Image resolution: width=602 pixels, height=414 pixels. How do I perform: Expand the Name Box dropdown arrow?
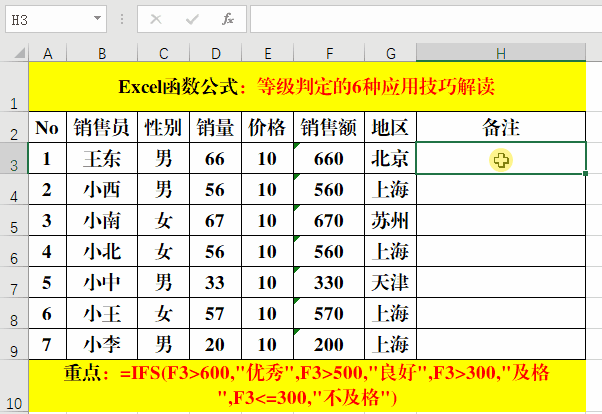point(96,18)
